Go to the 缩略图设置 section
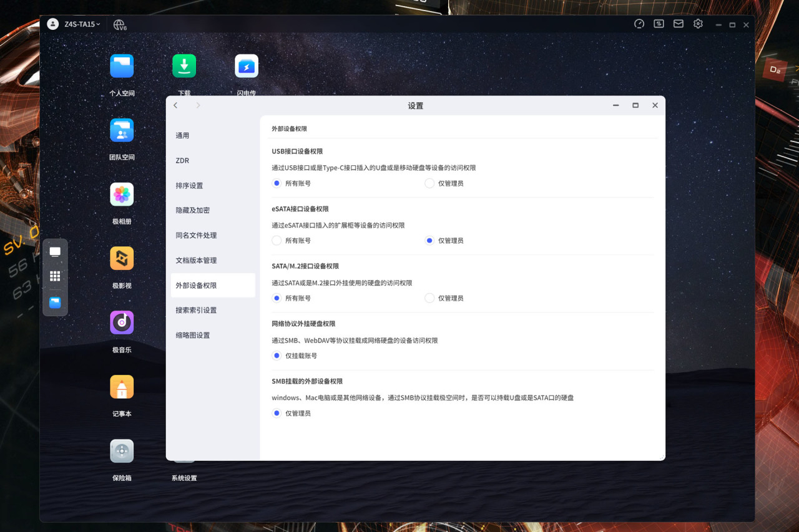This screenshot has width=799, height=532. click(213, 335)
